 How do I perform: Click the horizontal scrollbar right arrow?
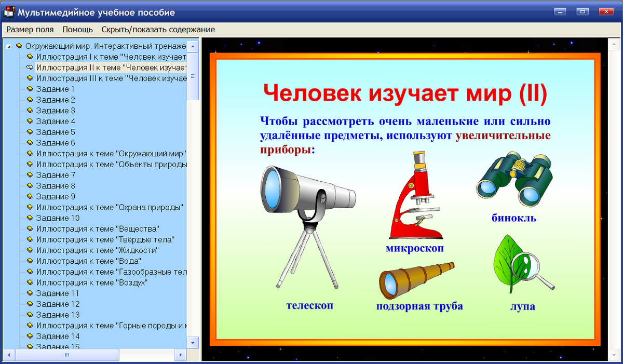[x=180, y=355]
